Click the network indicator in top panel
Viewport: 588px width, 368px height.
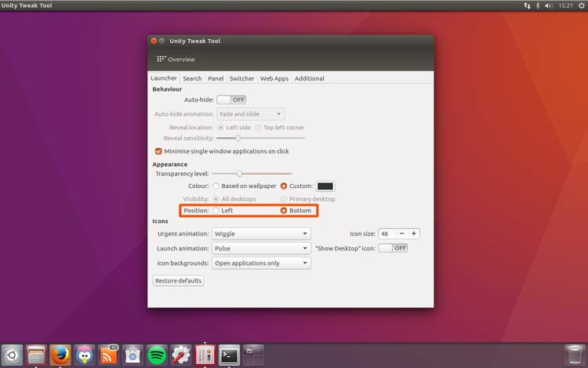[527, 5]
